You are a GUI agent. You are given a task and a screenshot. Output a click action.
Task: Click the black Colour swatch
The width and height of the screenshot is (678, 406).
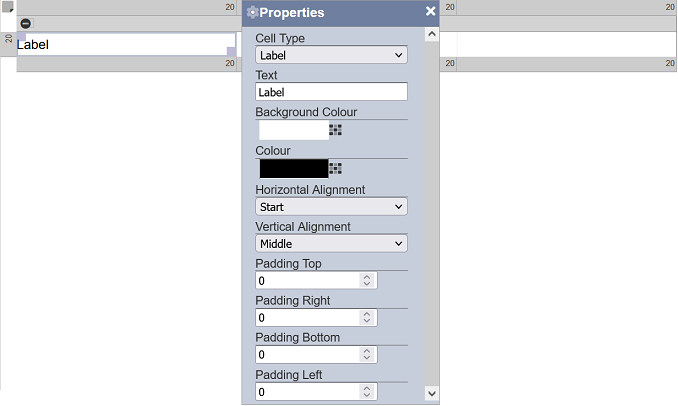tap(294, 169)
